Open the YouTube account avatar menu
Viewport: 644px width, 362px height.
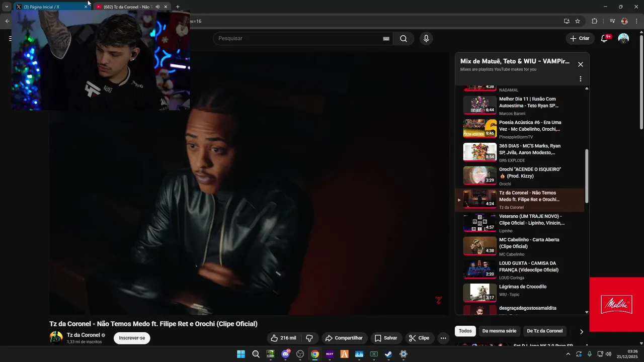pyautogui.click(x=623, y=39)
